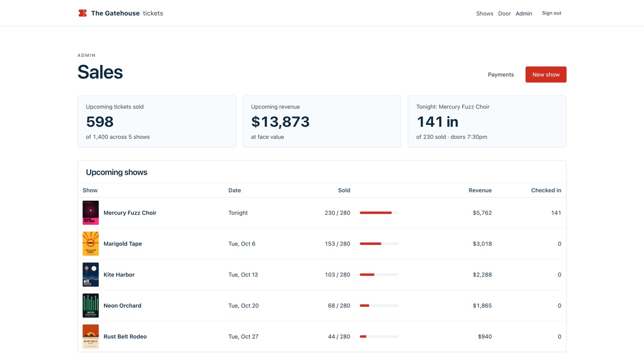Select the Upcoming tickets sold card

pos(157,122)
